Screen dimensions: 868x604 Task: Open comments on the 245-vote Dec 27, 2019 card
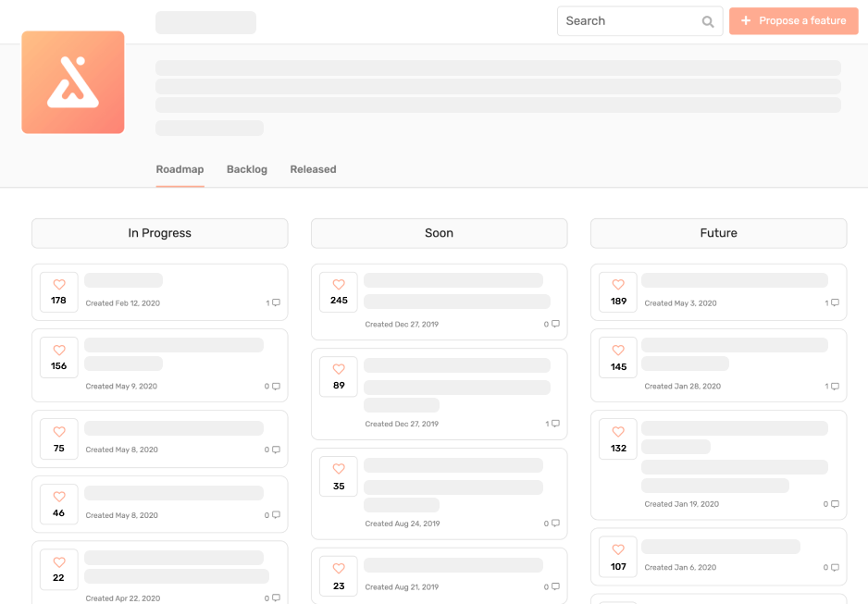pyautogui.click(x=552, y=324)
